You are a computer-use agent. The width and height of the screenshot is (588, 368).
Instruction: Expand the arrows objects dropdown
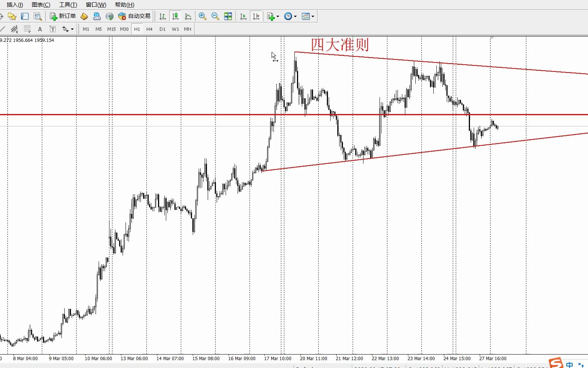(x=72, y=29)
